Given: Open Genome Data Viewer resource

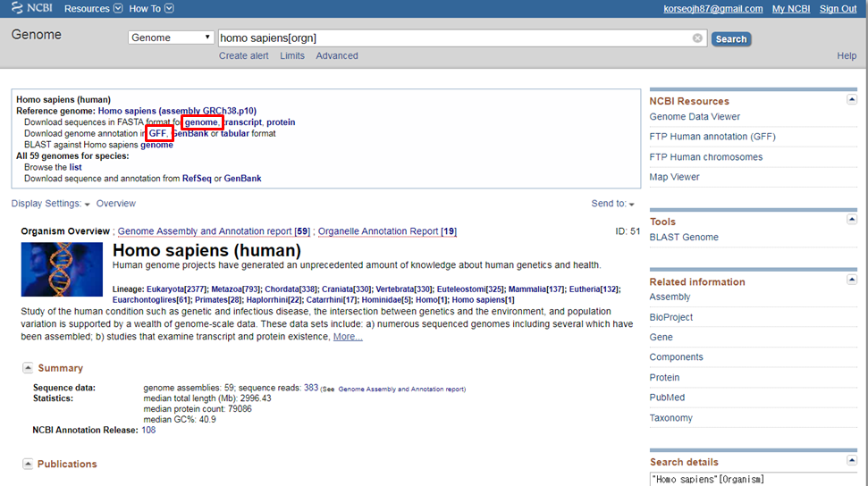Looking at the screenshot, I should 695,117.
